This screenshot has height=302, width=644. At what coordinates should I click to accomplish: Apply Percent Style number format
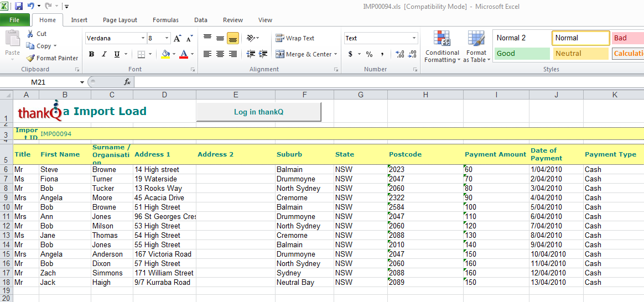(x=369, y=54)
